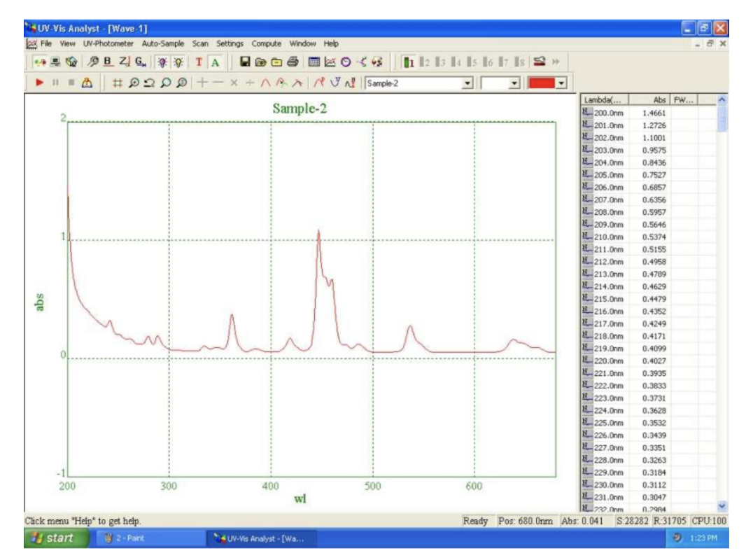This screenshot has height=560, width=746.
Task: Click the valley-pick U-shaped icon
Action: [335, 83]
